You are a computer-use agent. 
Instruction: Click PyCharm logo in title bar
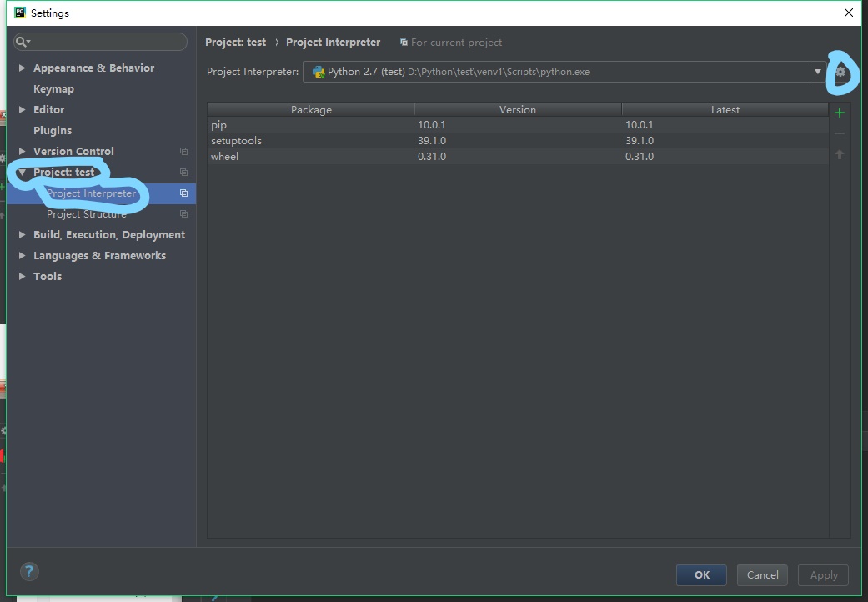(x=20, y=13)
